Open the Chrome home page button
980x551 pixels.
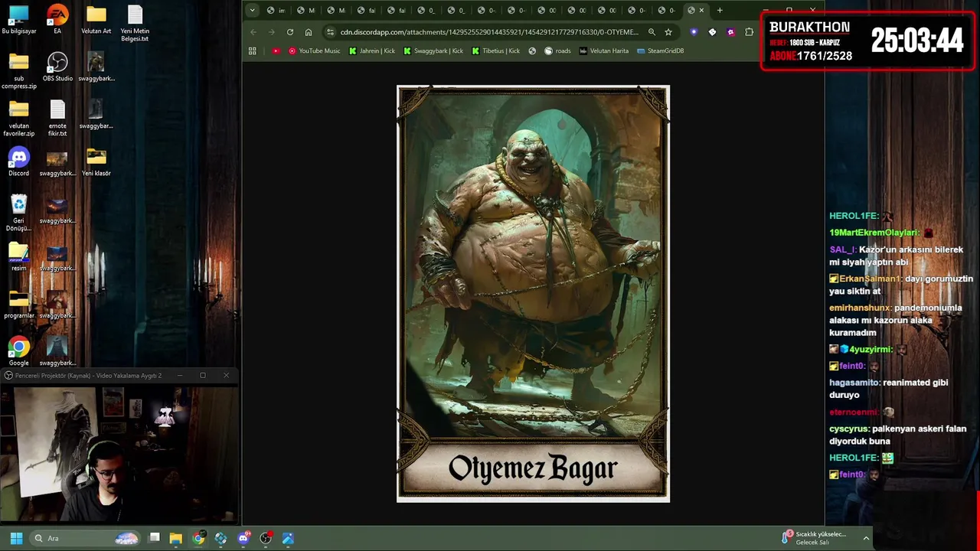309,32
